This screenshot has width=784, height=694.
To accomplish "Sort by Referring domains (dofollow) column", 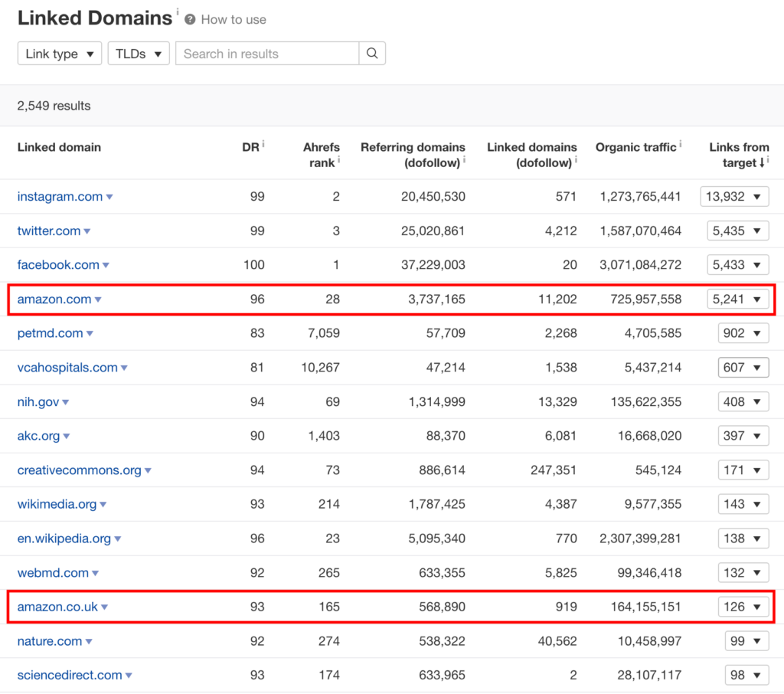I will 413,155.
